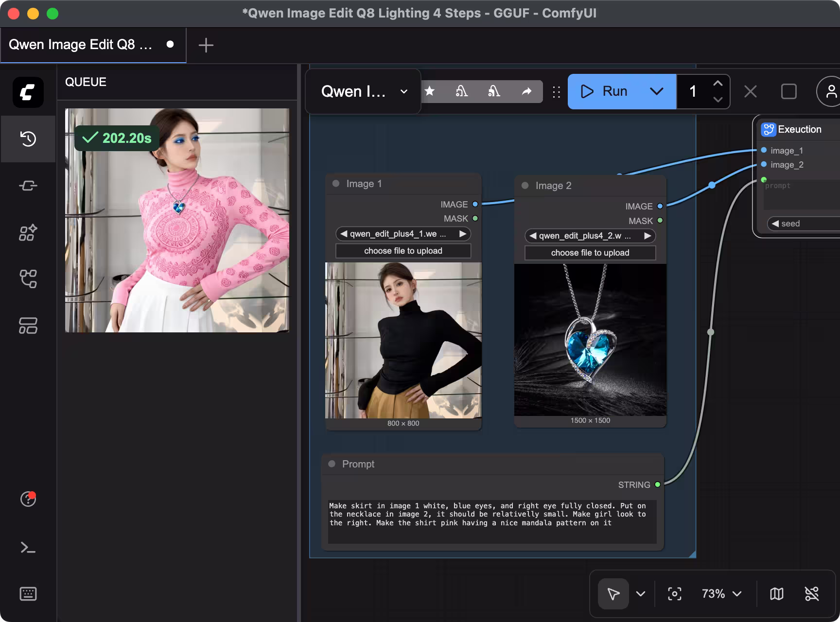Open the keyboard shortcuts panel
This screenshot has height=622, width=840.
[28, 593]
